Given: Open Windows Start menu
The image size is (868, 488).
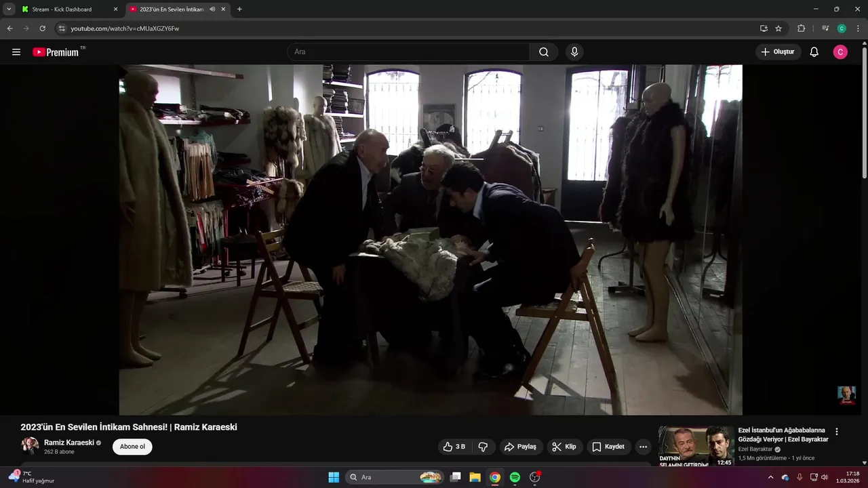Looking at the screenshot, I should [x=334, y=477].
